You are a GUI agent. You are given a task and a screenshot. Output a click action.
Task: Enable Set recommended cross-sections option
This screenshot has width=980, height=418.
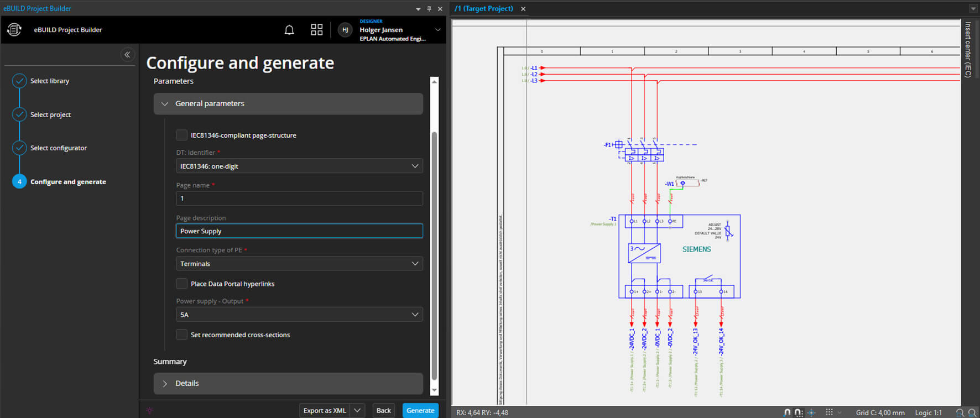tap(181, 335)
